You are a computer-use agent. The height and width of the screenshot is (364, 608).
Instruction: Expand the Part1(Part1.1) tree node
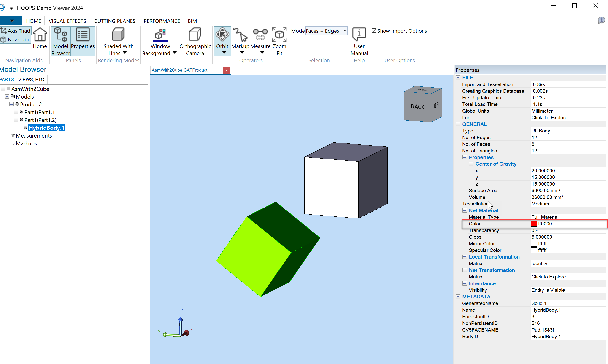click(16, 112)
